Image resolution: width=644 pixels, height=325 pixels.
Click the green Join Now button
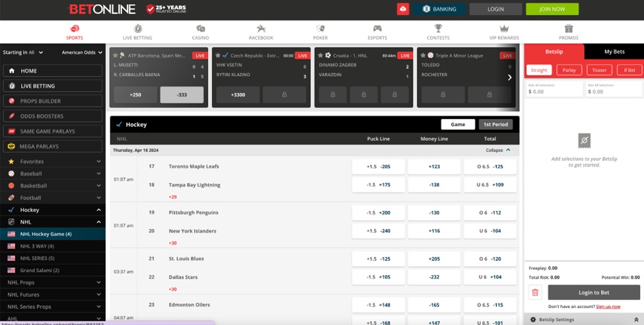tap(552, 9)
